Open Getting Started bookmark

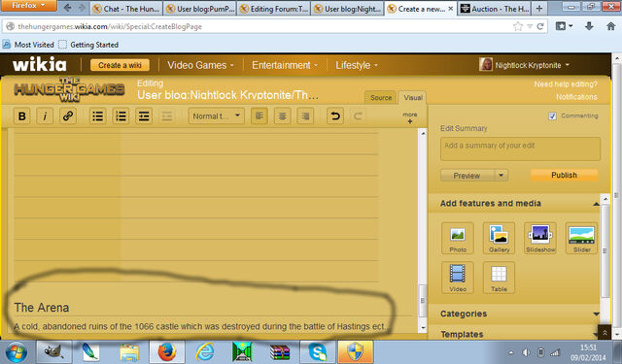point(88,45)
